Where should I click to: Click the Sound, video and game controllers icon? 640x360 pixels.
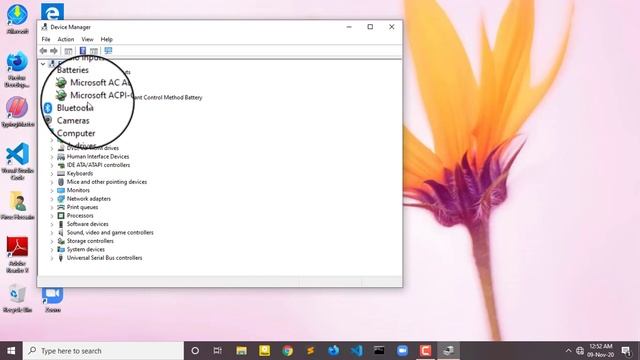(x=61, y=233)
